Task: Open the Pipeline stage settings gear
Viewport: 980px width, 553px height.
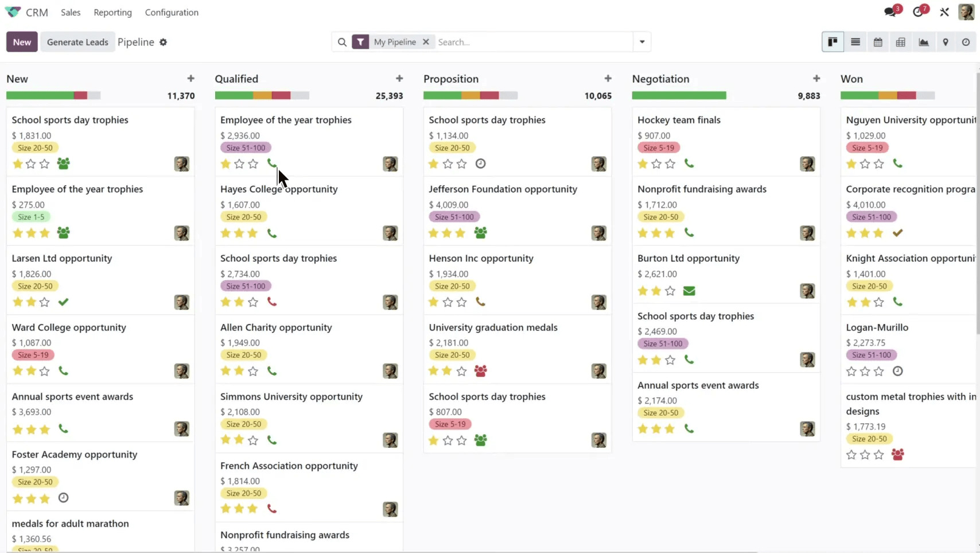Action: coord(163,42)
